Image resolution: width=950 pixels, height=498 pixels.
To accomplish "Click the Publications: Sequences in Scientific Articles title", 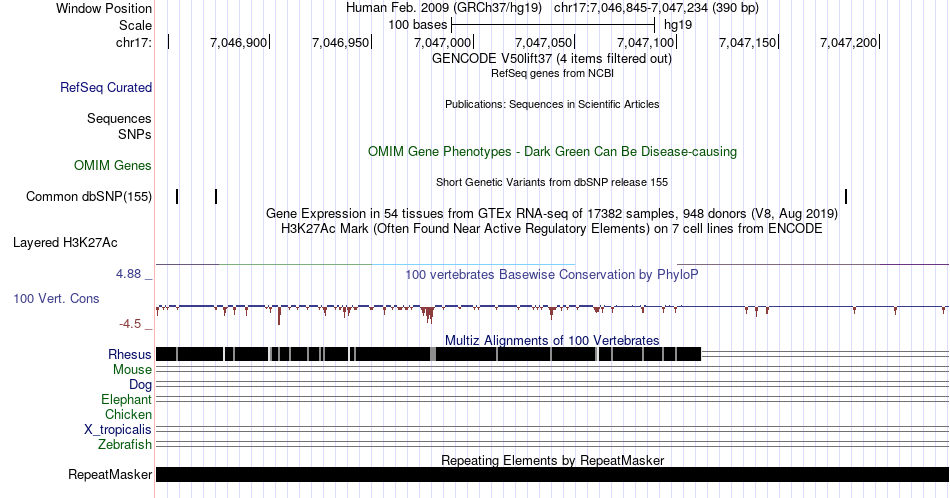I will click(x=552, y=104).
